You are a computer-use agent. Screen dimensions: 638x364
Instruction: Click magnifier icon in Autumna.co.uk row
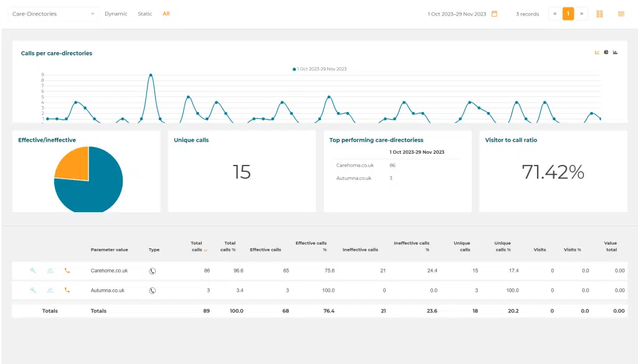pos(33,291)
